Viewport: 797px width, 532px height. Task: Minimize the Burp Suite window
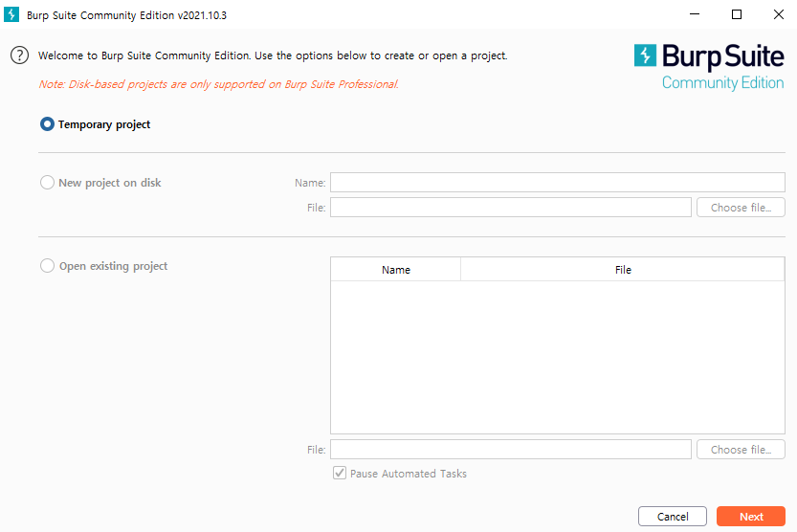(695, 14)
